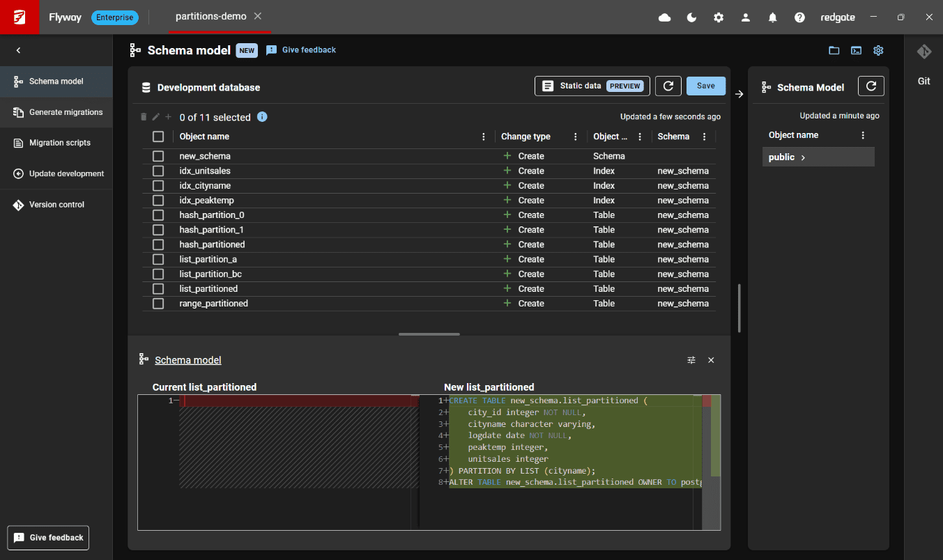Open Static data preview button

[592, 86]
